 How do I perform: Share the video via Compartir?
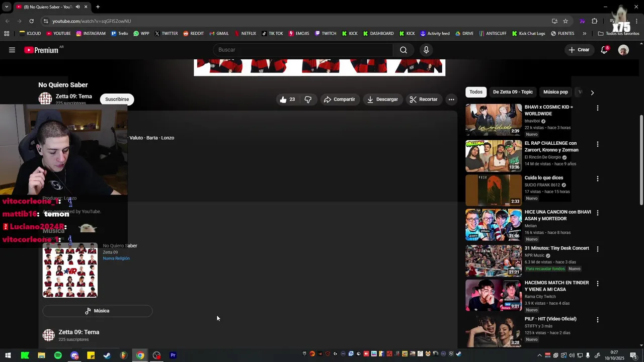[x=340, y=100]
